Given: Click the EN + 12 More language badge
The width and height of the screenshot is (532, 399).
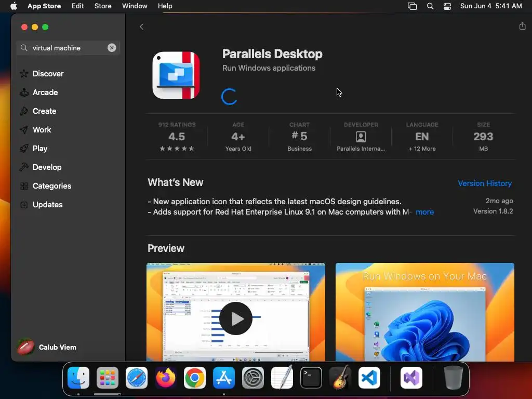Looking at the screenshot, I should [422, 137].
